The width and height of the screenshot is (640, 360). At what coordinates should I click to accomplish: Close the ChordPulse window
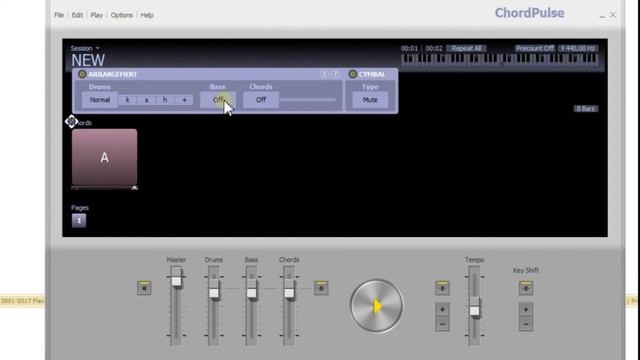click(x=613, y=15)
